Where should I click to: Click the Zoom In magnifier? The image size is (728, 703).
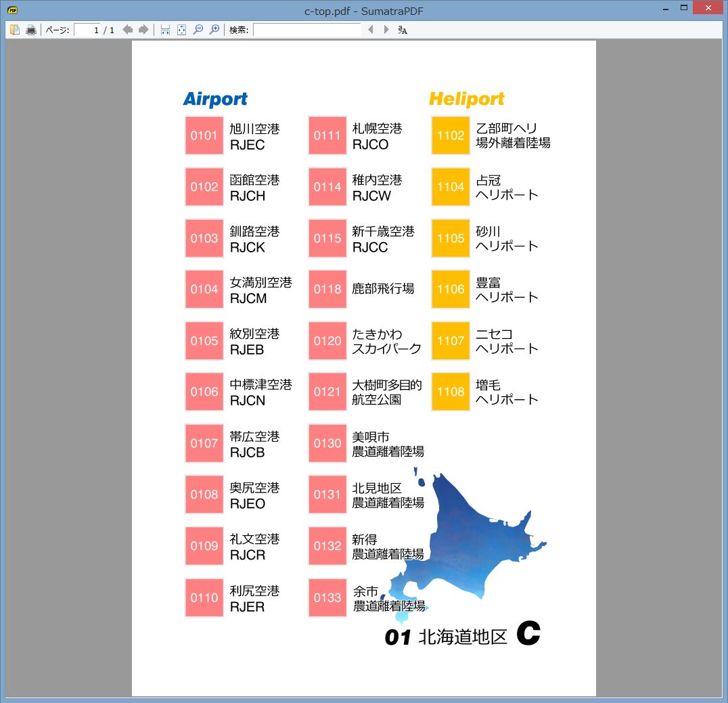pos(214,30)
